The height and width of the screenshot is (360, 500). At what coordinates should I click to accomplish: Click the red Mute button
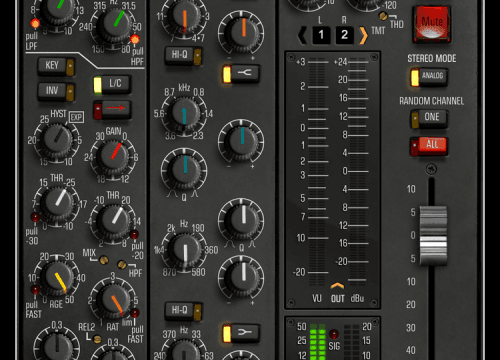point(432,24)
